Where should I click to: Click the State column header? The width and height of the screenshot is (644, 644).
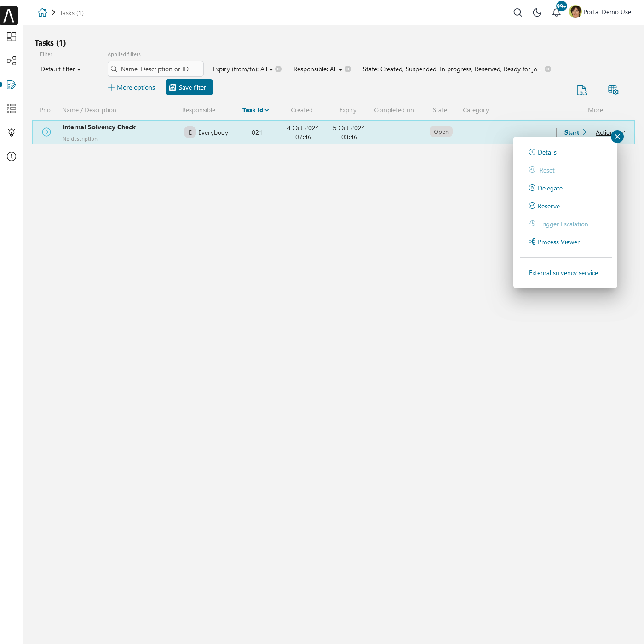pyautogui.click(x=440, y=110)
